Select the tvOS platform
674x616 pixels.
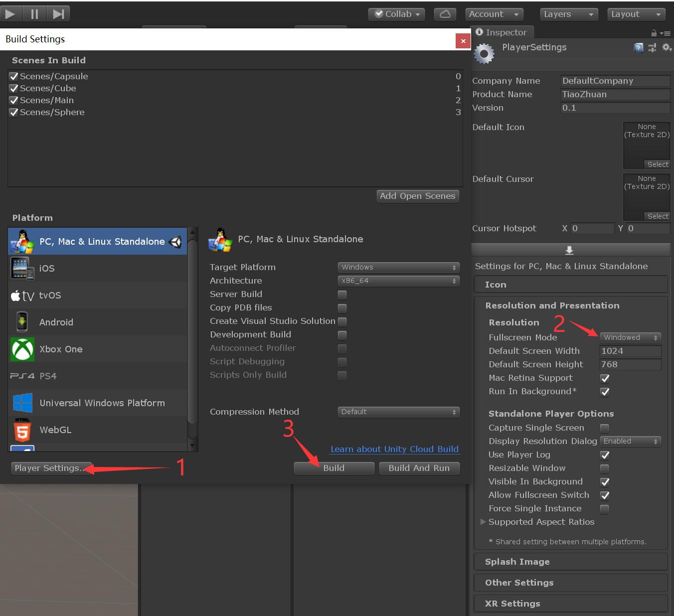[x=98, y=295]
